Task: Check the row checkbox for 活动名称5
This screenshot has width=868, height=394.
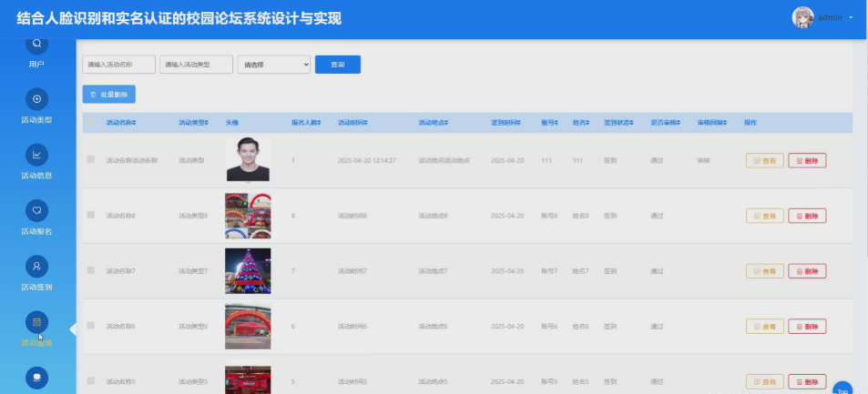Action: point(91,380)
